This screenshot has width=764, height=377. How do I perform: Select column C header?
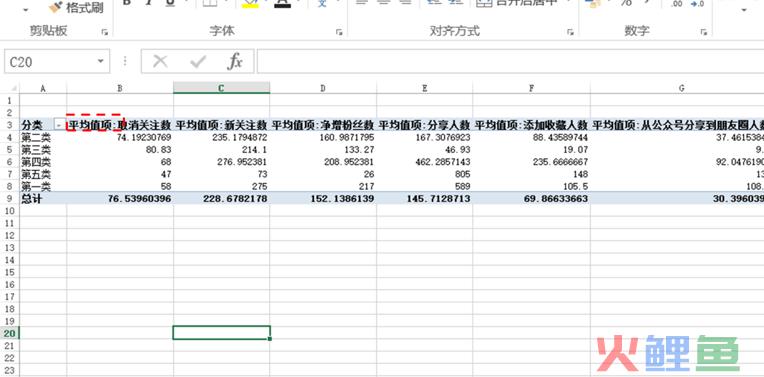coord(221,88)
